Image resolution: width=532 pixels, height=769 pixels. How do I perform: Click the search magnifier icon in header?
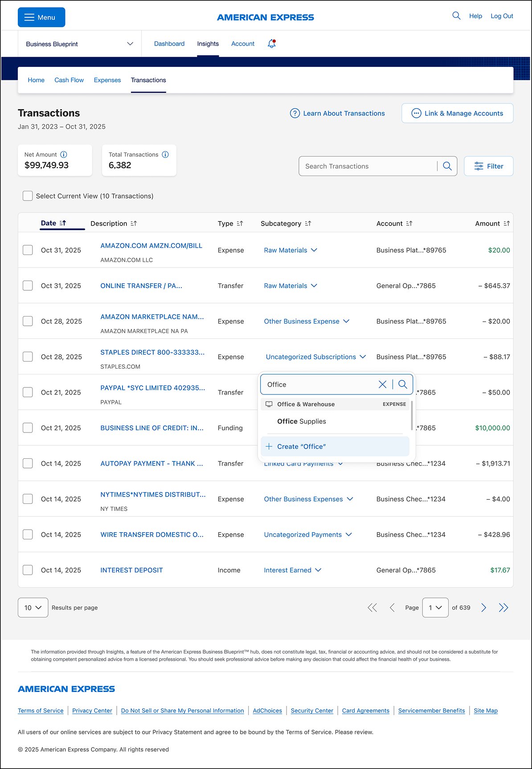[x=456, y=16]
